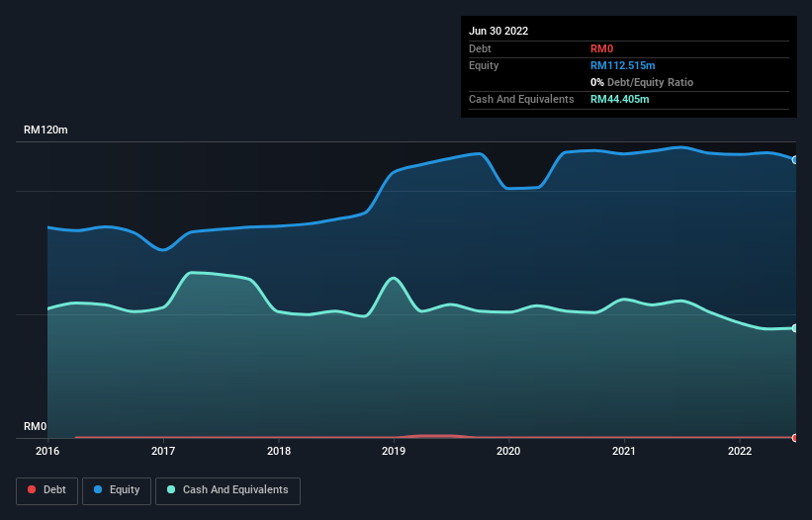Click tooltip Cash And Equivalents row label
This screenshot has height=520, width=812.
click(x=521, y=99)
